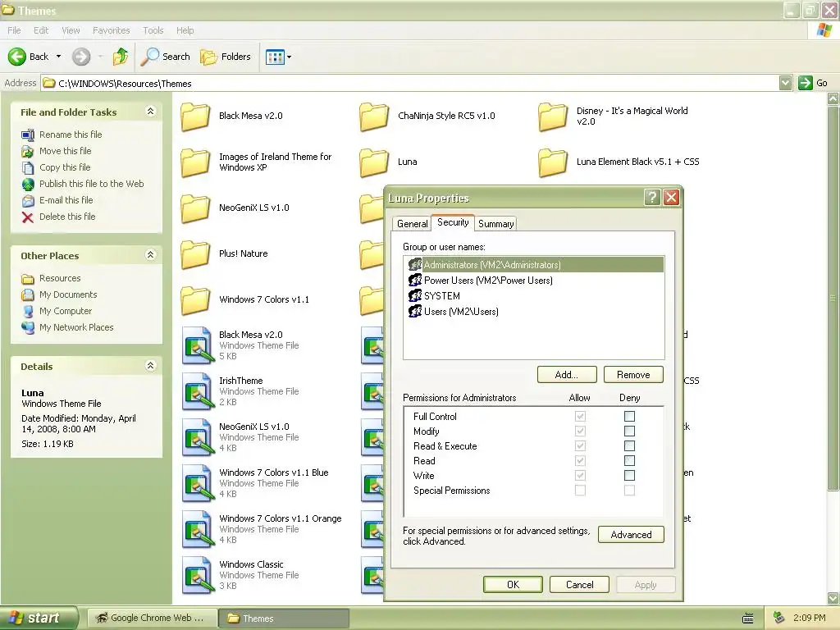Select the Windows Classic theme file icon
This screenshot has height=630, width=840.
pos(197,576)
